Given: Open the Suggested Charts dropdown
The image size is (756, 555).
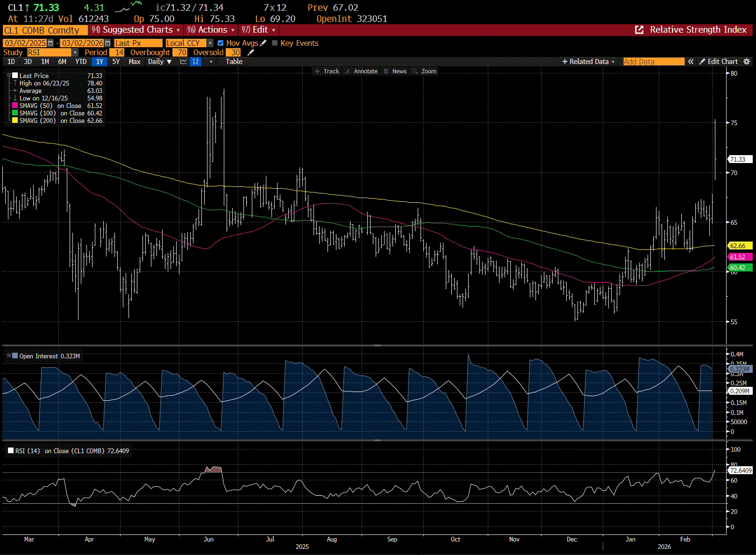Looking at the screenshot, I should point(136,30).
